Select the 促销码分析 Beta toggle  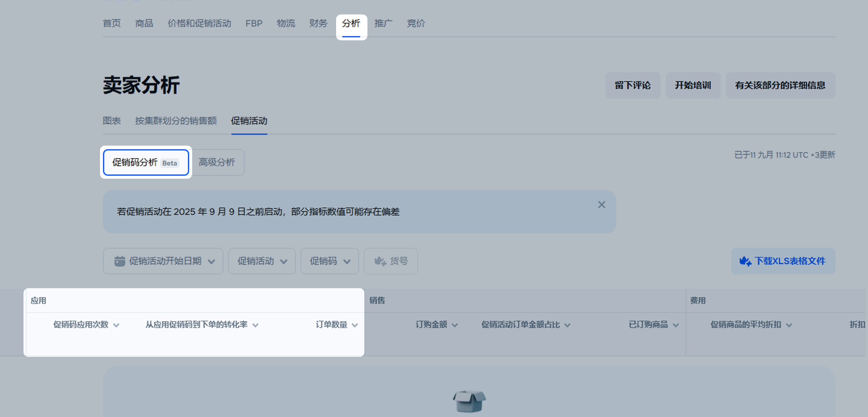point(145,162)
